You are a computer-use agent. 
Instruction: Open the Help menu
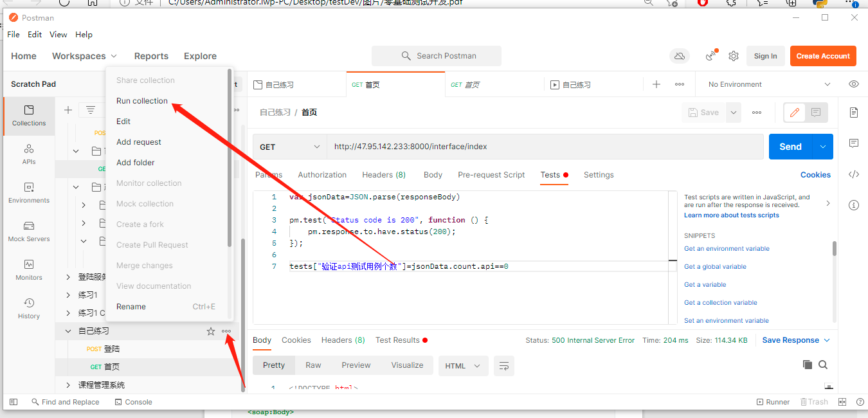[x=84, y=35]
